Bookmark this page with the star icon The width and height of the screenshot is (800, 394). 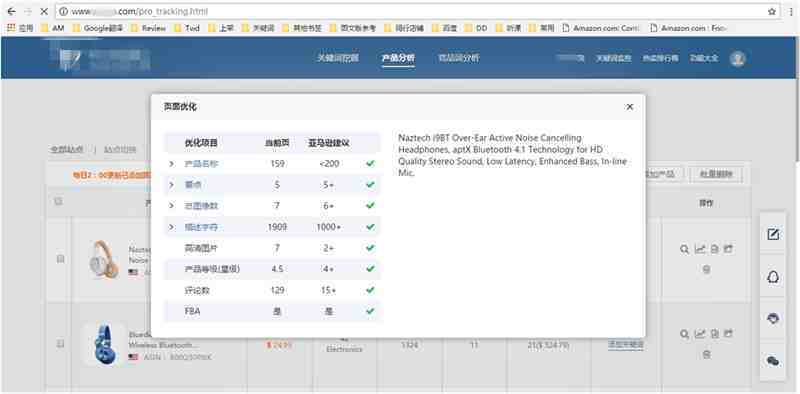[772, 11]
